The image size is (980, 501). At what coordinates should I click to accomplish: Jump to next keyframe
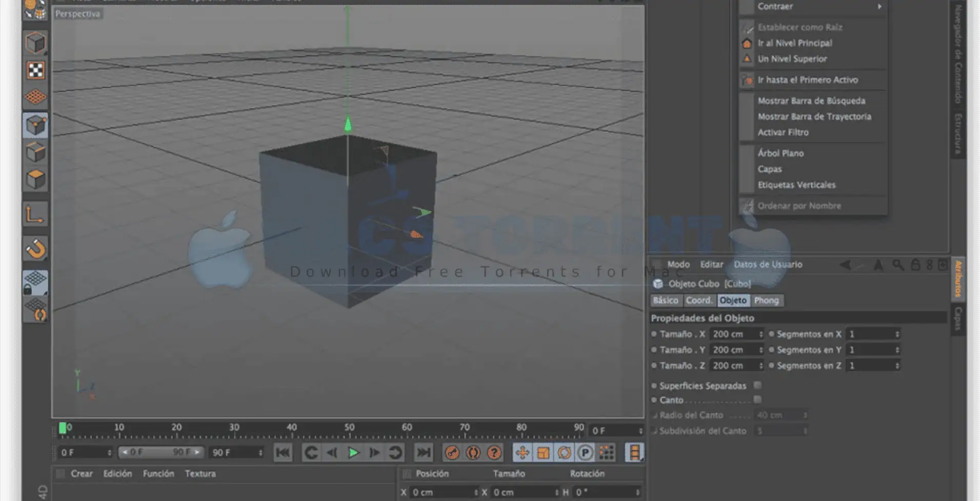point(395,453)
